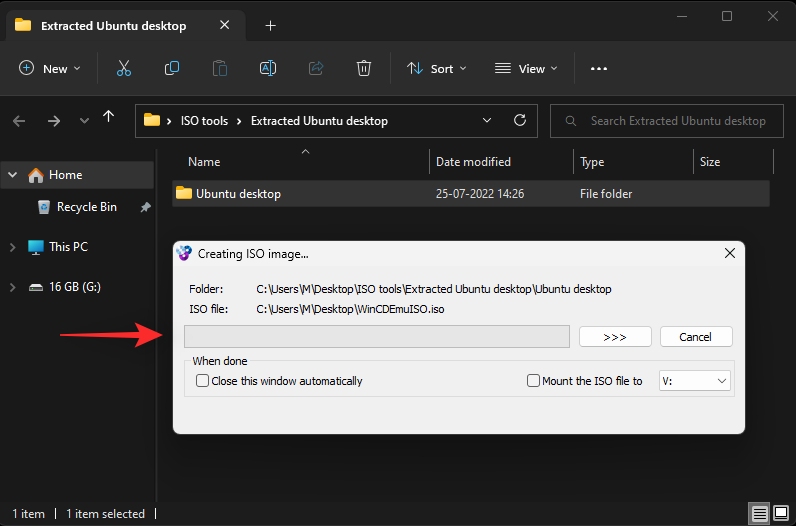Viewport: 796px width, 526px height.
Task: Click the ISO file path WinCDEmuISO.iso
Action: (x=350, y=309)
